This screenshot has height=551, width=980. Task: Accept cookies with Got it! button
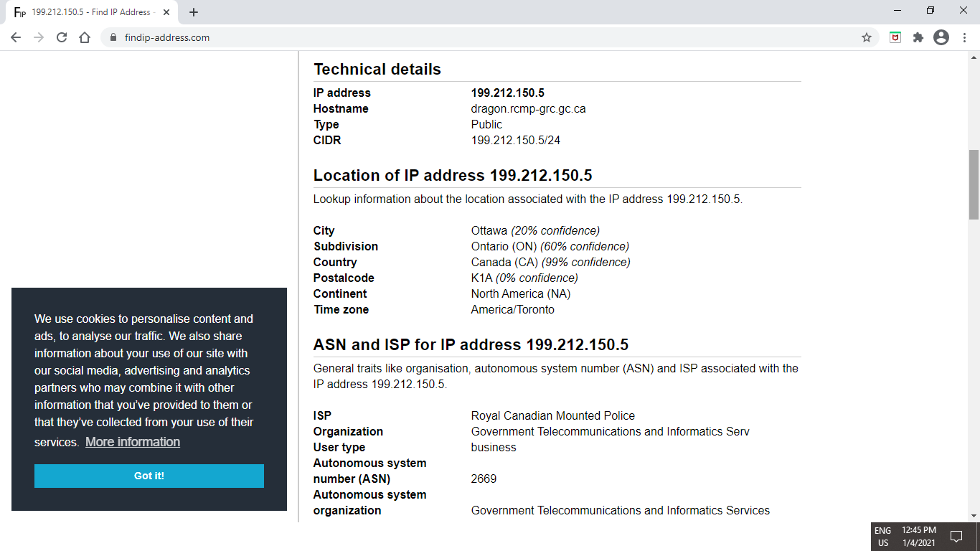149,476
